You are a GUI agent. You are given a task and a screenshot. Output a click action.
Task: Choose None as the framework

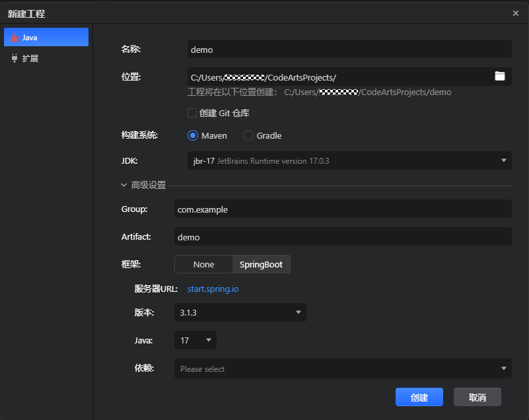click(x=203, y=264)
